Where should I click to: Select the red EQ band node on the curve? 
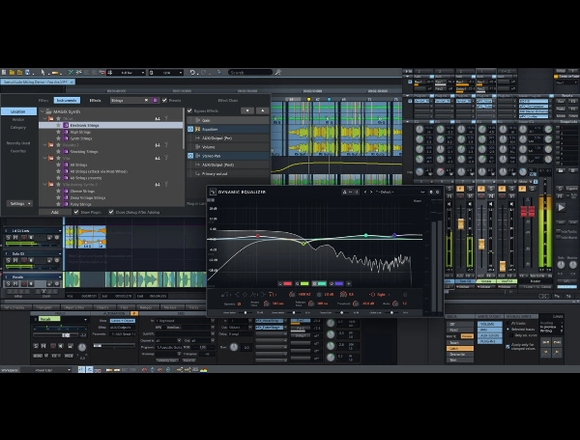coord(258,236)
